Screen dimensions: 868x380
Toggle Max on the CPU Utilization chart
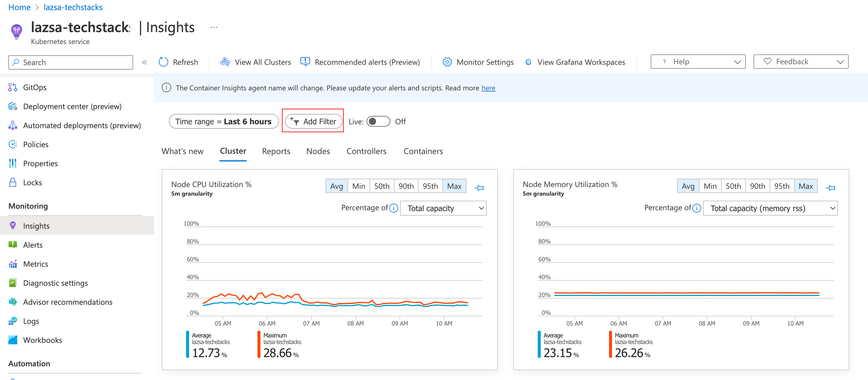coord(454,186)
